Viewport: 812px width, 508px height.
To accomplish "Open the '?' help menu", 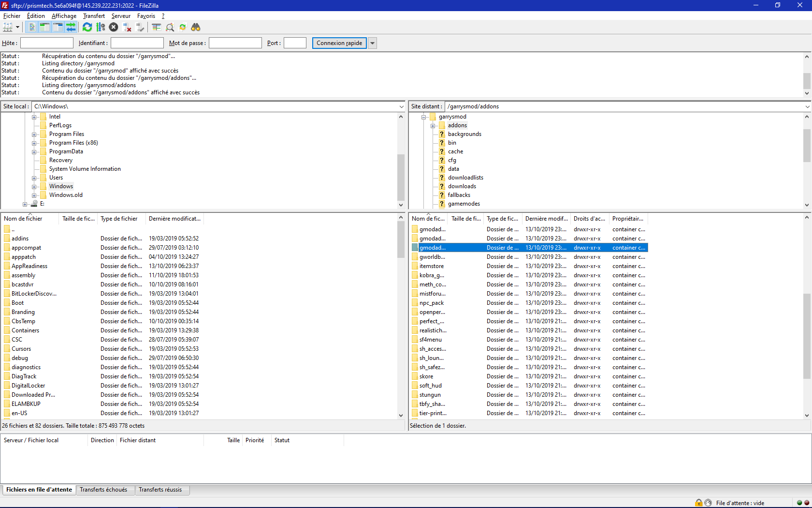I will point(163,16).
